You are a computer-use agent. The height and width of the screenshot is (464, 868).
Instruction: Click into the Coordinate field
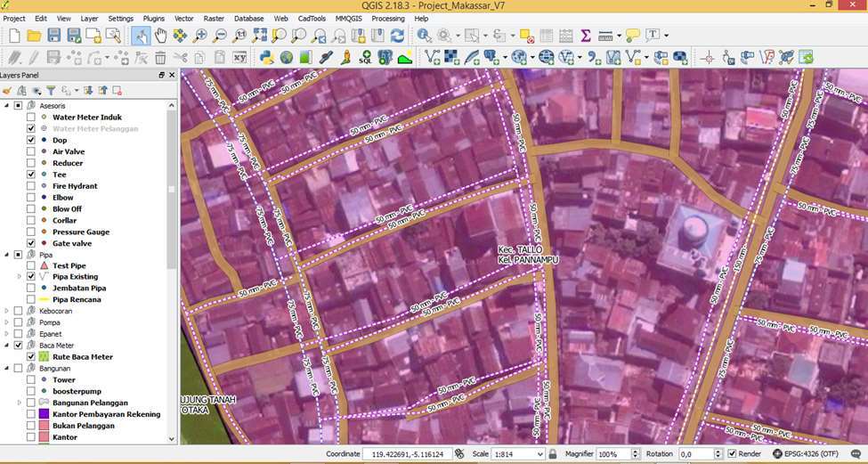coord(407,454)
